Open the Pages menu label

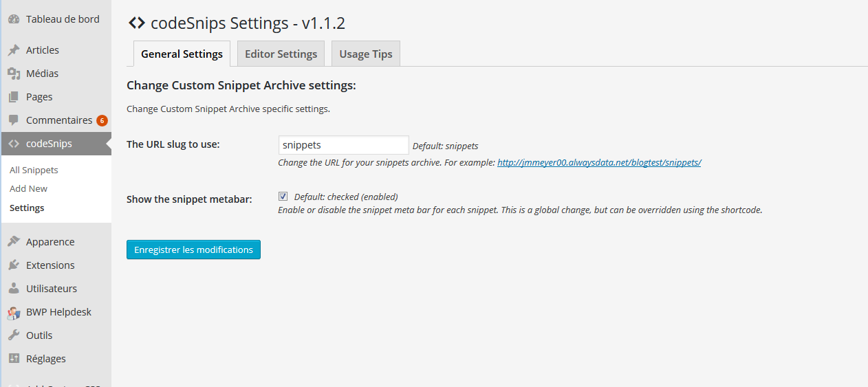39,97
